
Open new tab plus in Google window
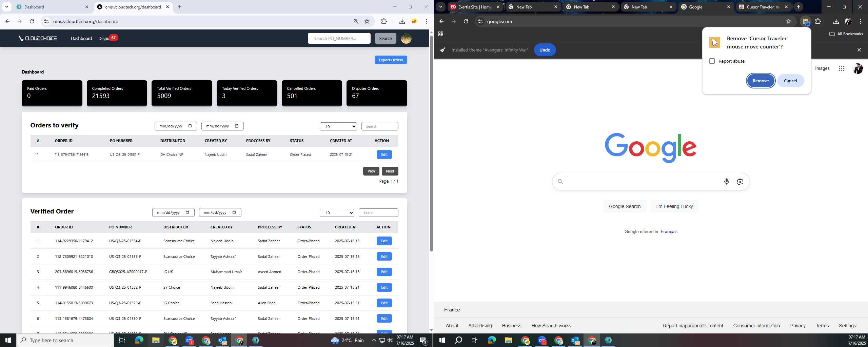[798, 7]
